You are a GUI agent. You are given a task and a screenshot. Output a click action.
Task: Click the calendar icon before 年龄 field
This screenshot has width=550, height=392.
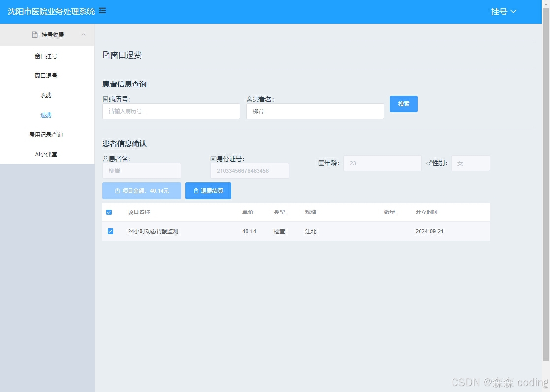[322, 163]
